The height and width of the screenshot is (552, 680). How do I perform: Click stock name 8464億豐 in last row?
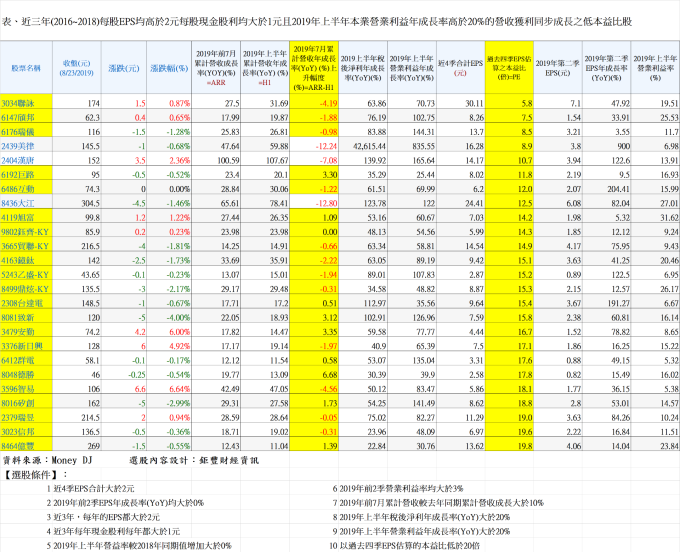(18, 446)
